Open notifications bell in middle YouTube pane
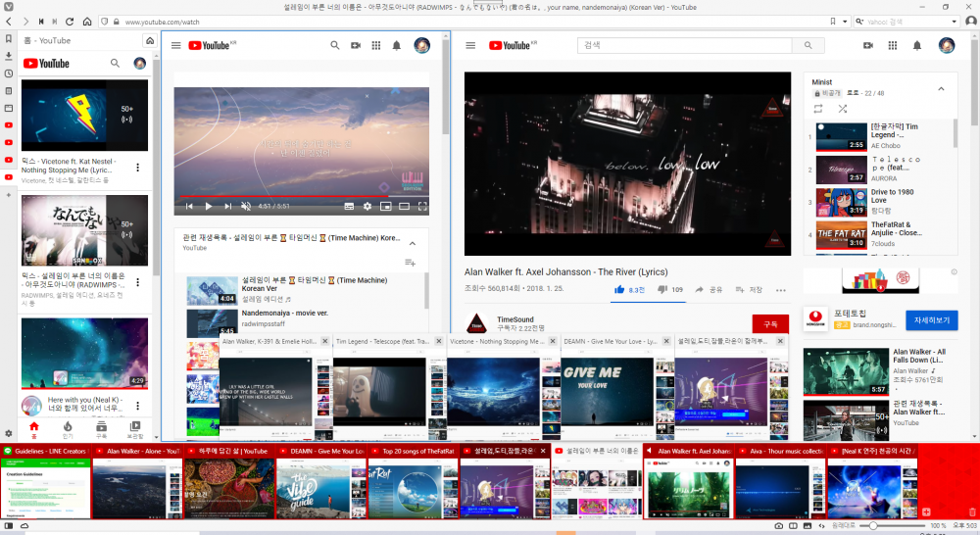Image resolution: width=980 pixels, height=535 pixels. point(396,45)
